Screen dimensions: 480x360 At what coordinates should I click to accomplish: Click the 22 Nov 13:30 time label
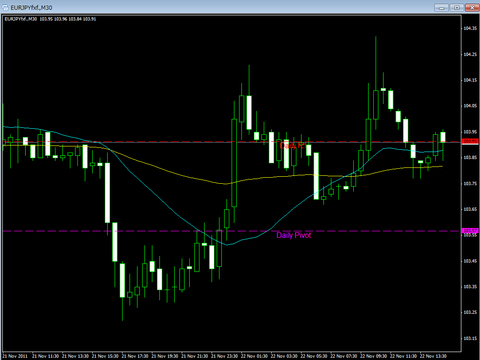coord(433,356)
